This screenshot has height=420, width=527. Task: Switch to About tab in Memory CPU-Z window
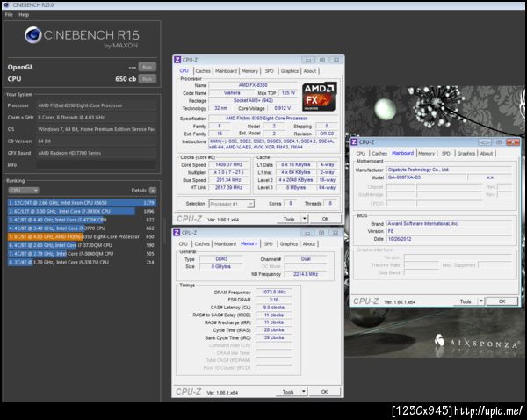click(309, 243)
